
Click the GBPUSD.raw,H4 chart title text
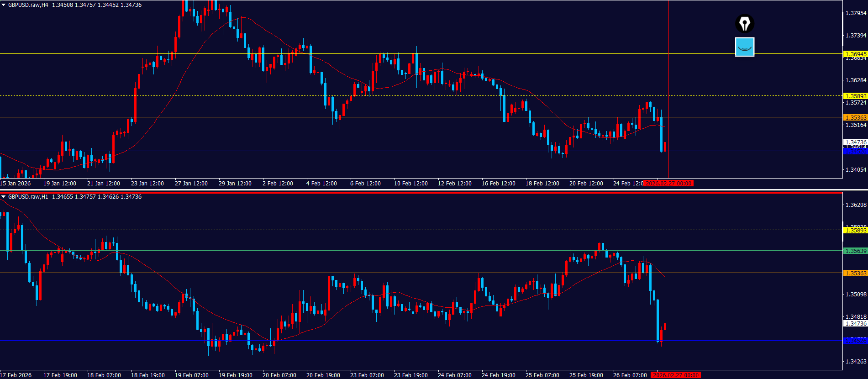tap(28, 5)
